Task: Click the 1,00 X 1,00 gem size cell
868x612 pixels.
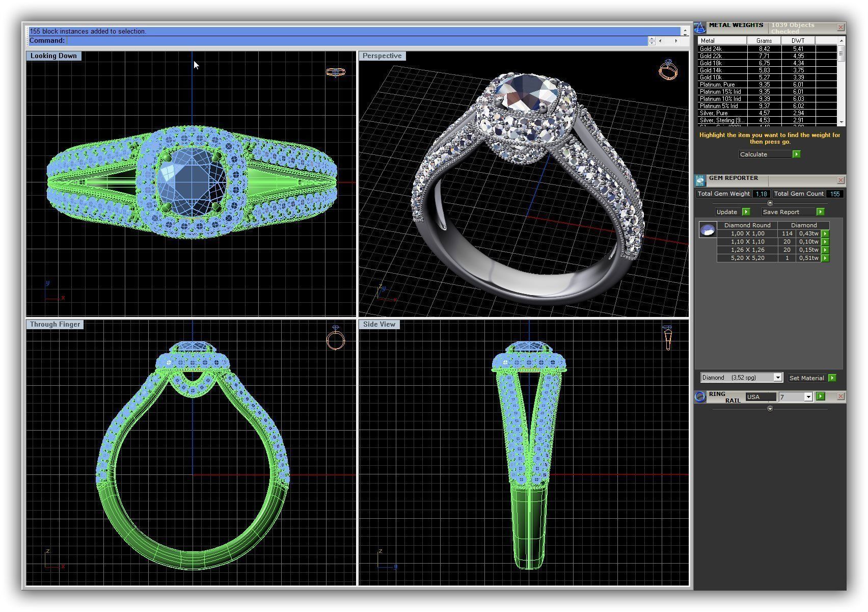Action: click(x=747, y=234)
